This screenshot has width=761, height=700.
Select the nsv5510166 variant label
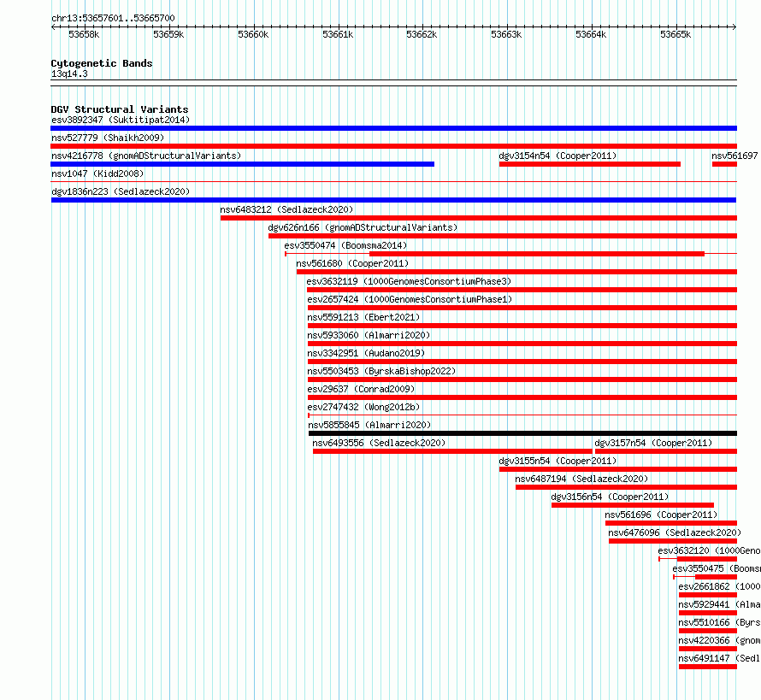point(719,622)
